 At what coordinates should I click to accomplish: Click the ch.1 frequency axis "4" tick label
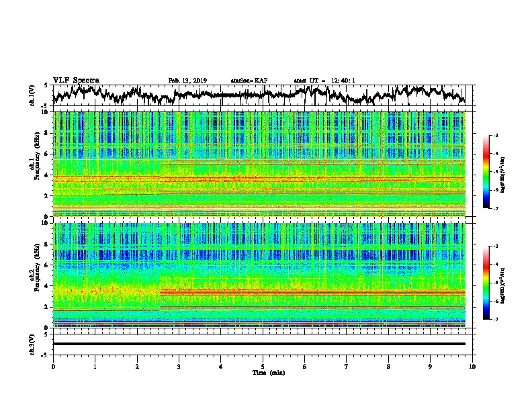tap(46, 175)
